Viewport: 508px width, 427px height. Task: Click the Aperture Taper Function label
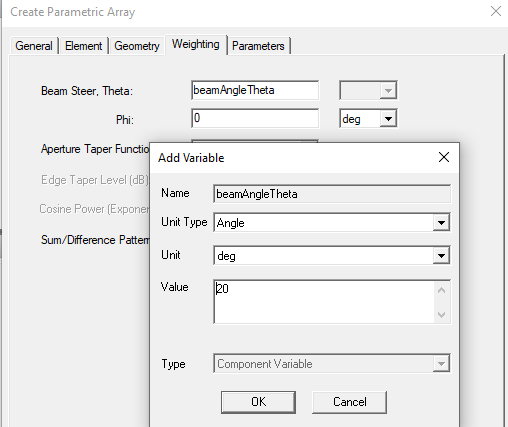(x=95, y=149)
